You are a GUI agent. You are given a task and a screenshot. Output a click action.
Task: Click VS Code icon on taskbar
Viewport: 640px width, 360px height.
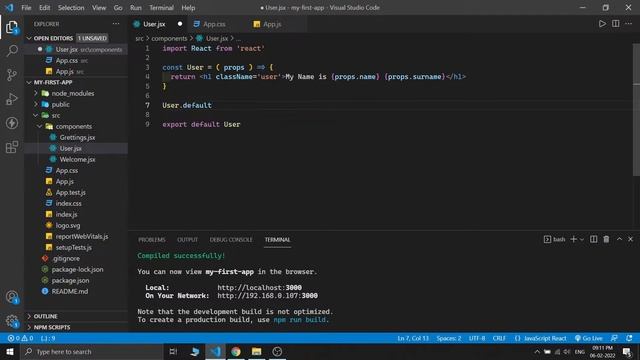pyautogui.click(x=215, y=351)
